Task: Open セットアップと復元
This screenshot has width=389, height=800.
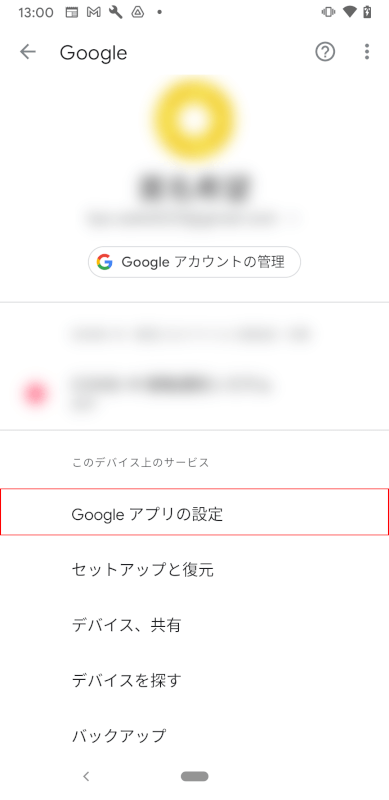Action: pyautogui.click(x=194, y=569)
